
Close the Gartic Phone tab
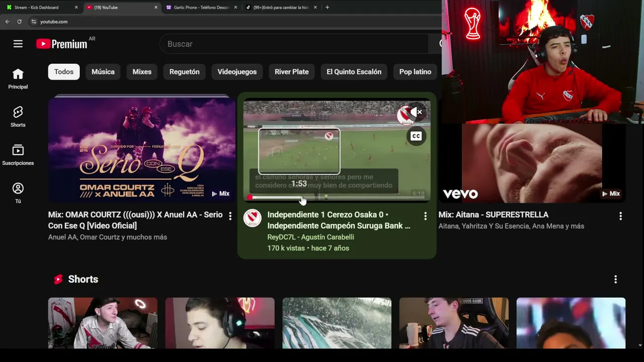[235, 8]
